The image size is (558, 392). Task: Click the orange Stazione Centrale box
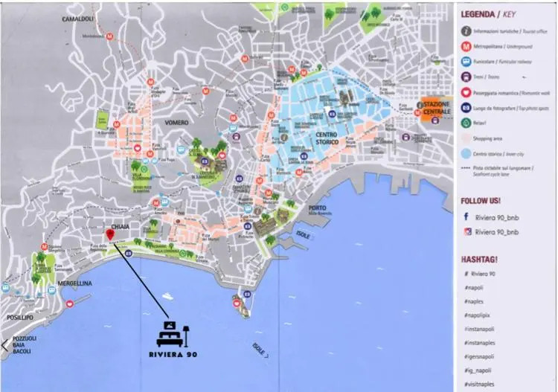click(435, 109)
